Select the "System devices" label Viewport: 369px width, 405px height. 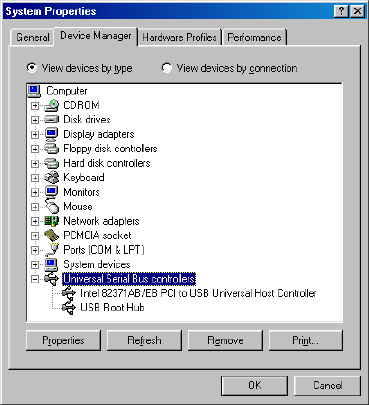pyautogui.click(x=97, y=264)
